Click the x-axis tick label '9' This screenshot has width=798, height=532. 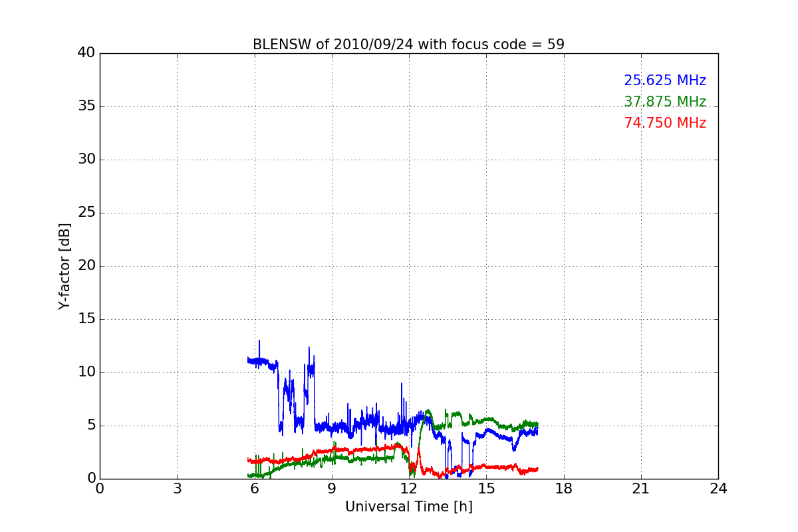click(332, 489)
